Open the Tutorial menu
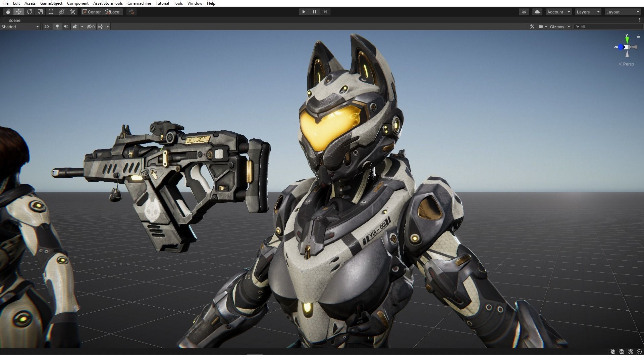The height and width of the screenshot is (355, 644). 162,3
